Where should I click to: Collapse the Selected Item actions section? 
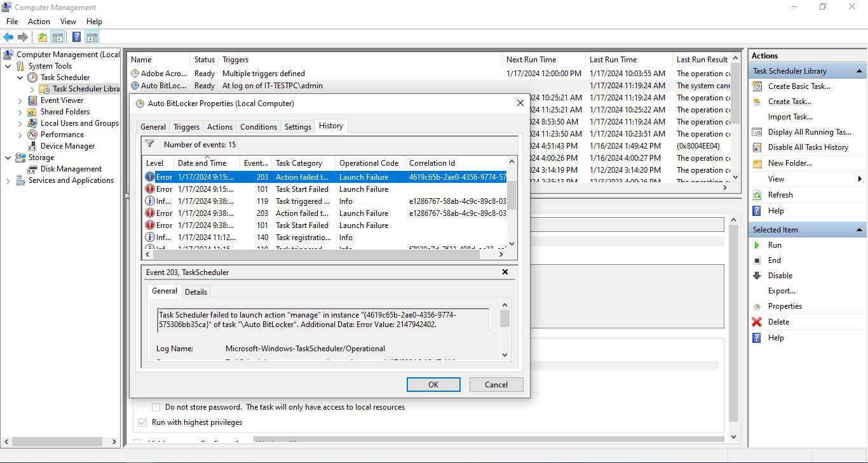859,230
